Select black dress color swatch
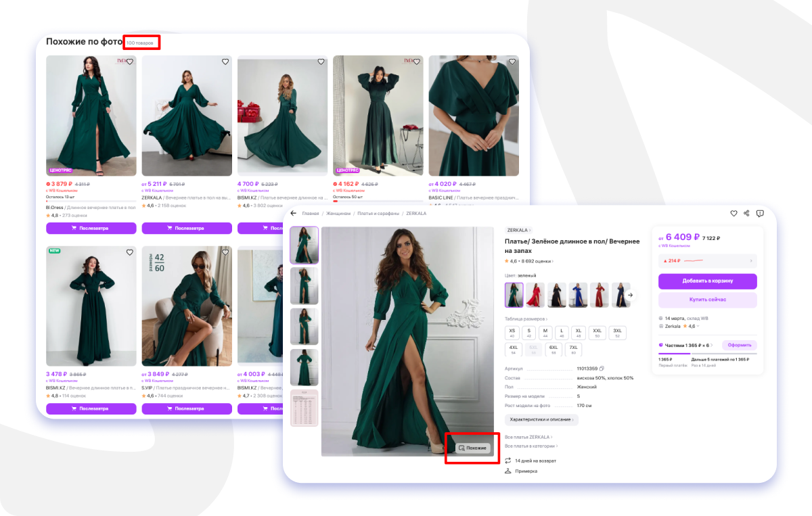This screenshot has height=516, width=812. pos(557,295)
